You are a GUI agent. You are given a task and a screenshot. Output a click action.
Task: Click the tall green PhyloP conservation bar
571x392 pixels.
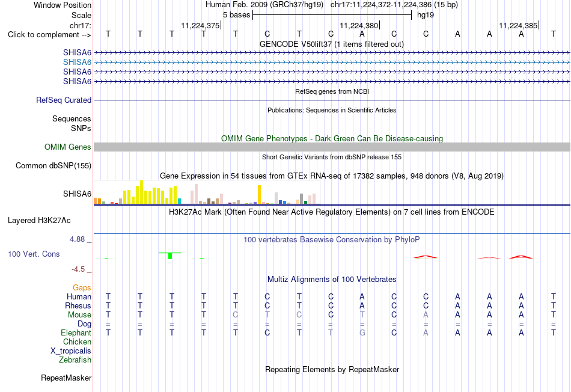click(x=170, y=256)
